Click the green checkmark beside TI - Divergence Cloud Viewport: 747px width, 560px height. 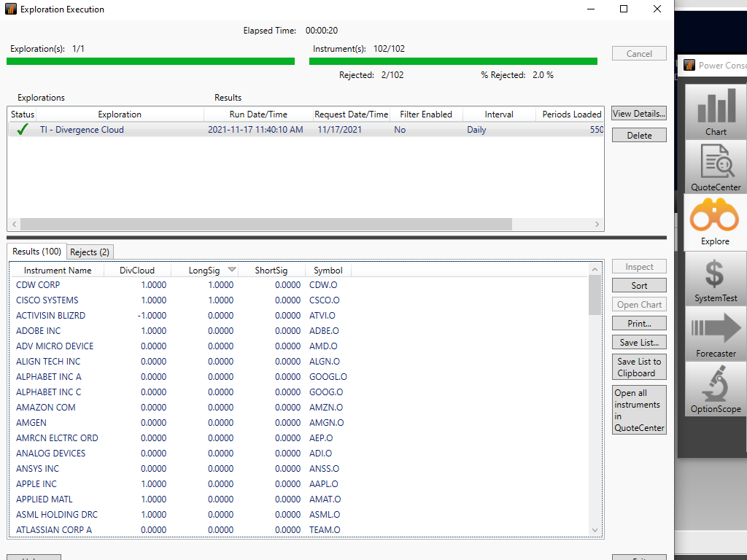[x=21, y=129]
